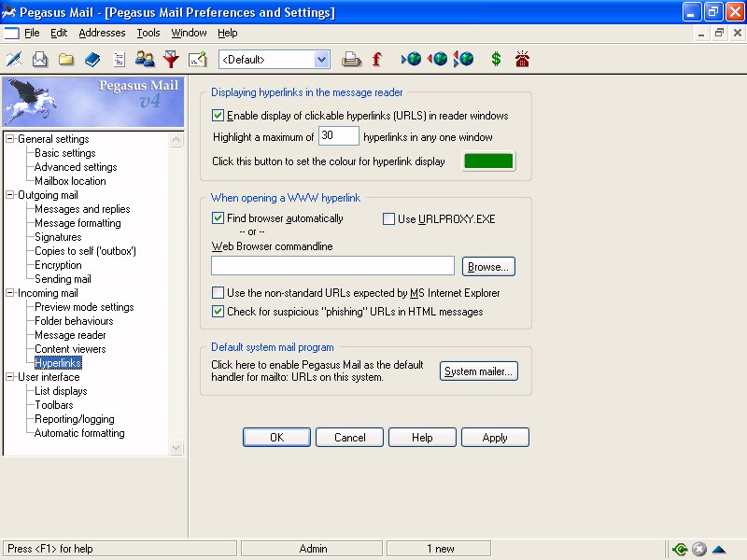Open the Tools menu

[x=148, y=33]
